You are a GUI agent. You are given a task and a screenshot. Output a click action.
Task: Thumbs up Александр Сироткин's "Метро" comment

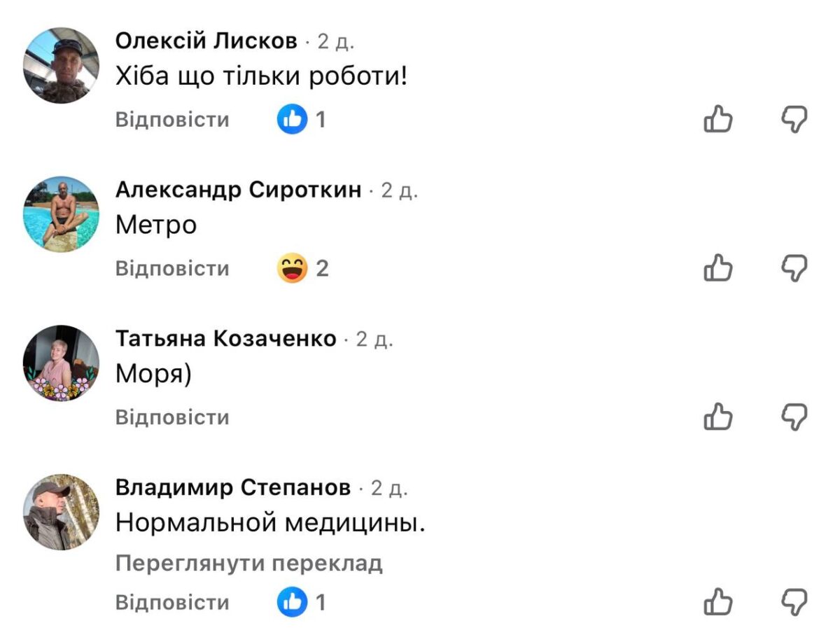click(717, 268)
